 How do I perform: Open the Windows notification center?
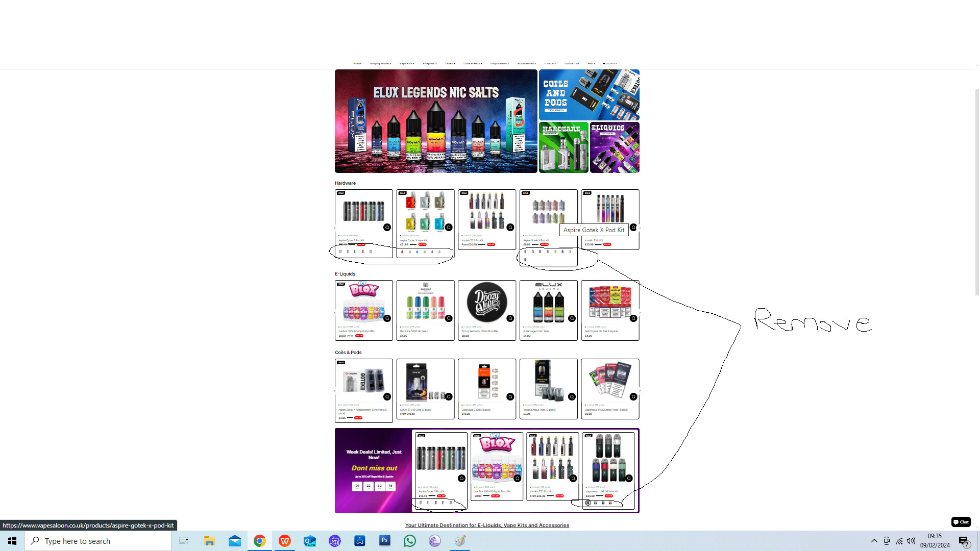click(x=964, y=541)
